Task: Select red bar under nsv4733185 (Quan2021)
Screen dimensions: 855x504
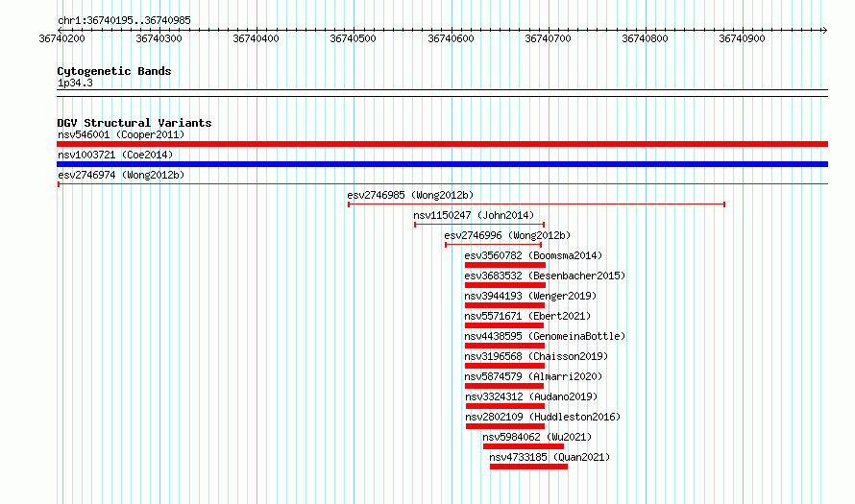Action: tap(529, 467)
